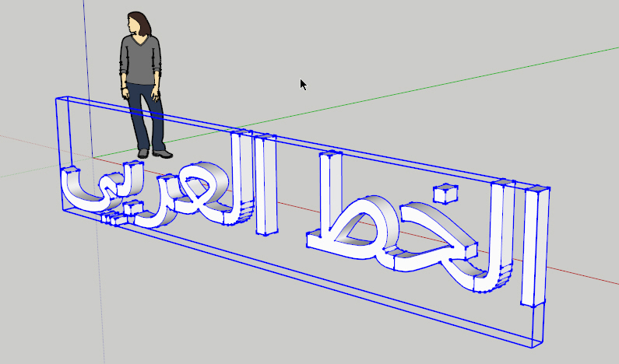This screenshot has width=619, height=364.
Task: Click the woman's gray sweater
Action: pos(140,60)
